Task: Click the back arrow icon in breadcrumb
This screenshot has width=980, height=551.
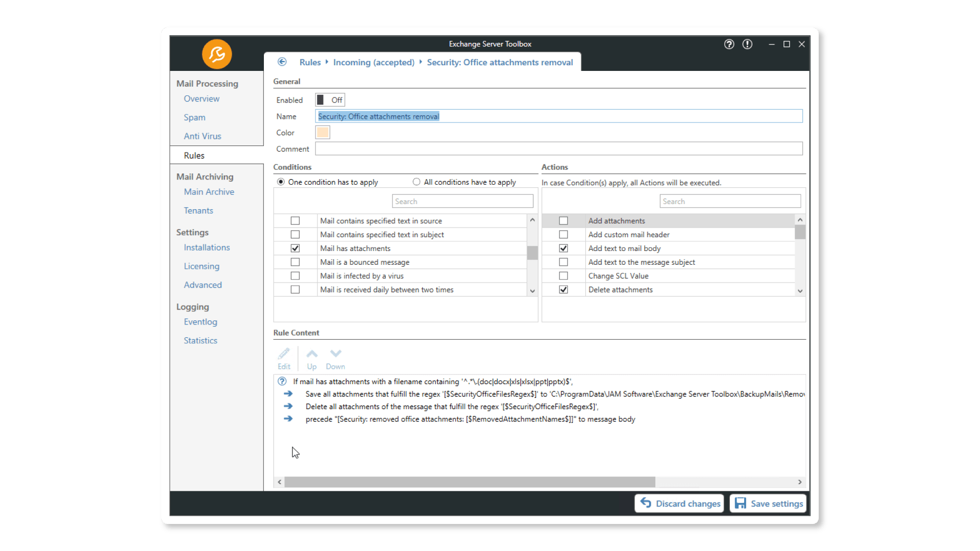Action: coord(282,62)
